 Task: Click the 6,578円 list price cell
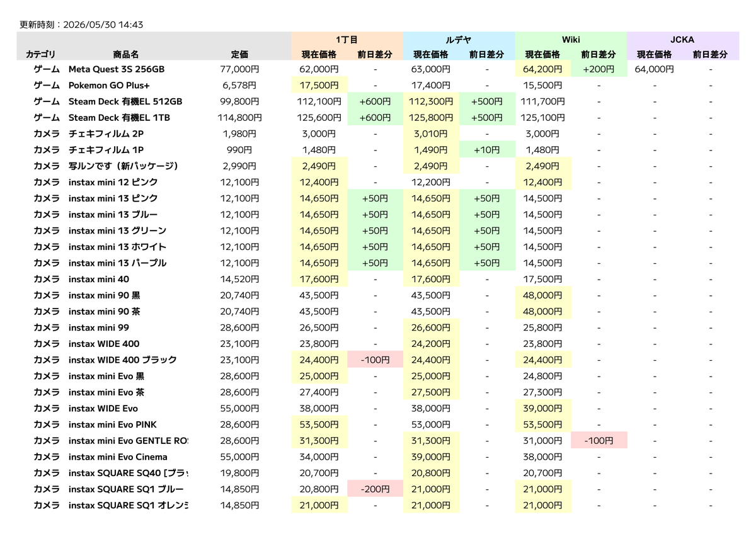[239, 85]
